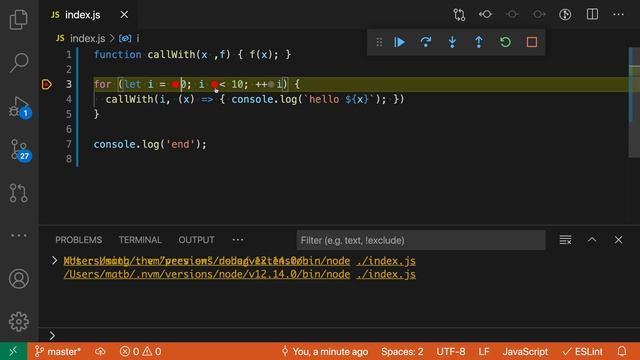Screen dimensions: 640x360
Task: Expand the console output group arrow
Action: (54, 261)
